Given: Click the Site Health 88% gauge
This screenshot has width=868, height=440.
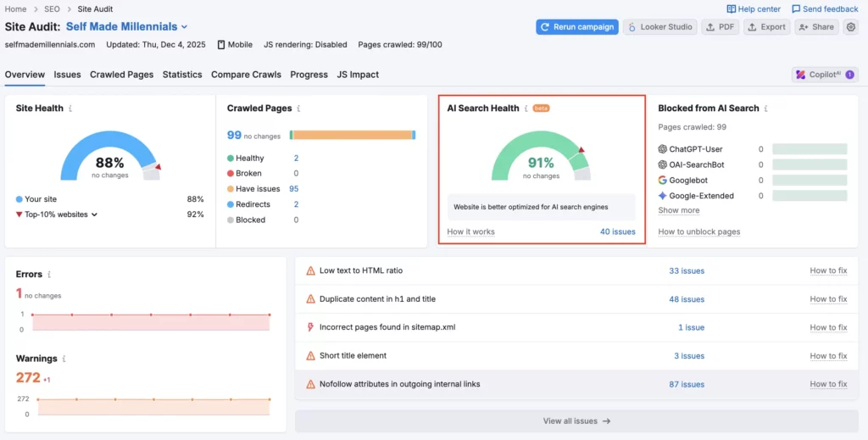Looking at the screenshot, I should (111, 156).
